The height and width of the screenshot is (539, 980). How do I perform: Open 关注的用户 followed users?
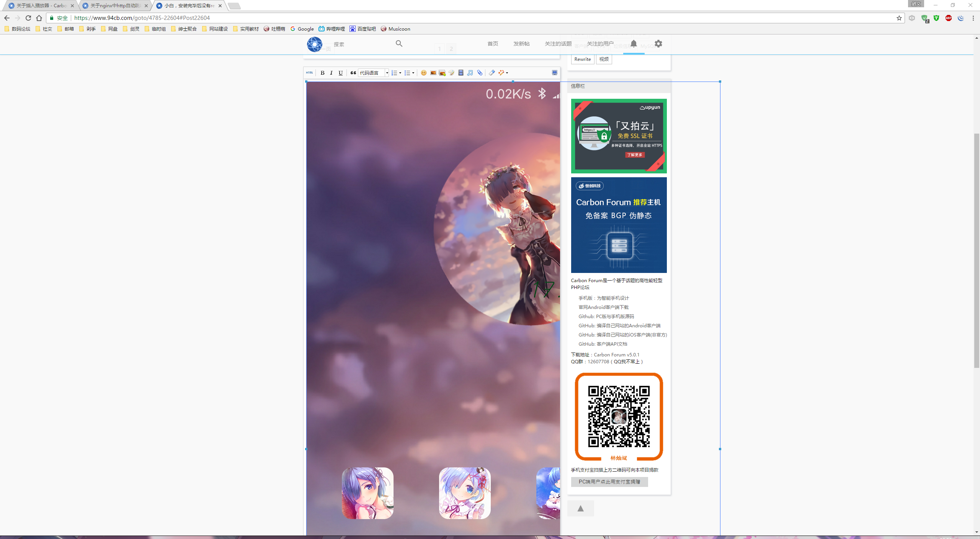point(600,44)
